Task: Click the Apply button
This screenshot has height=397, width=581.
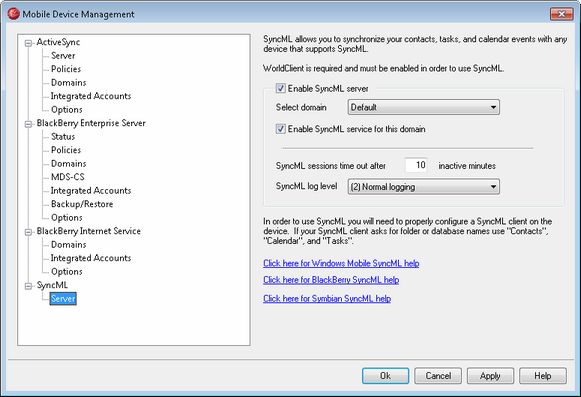Action: tap(490, 376)
